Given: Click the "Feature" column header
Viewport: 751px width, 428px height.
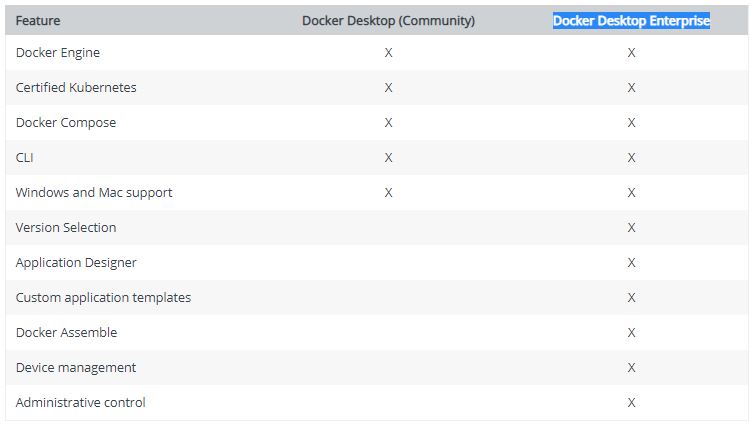Looking at the screenshot, I should [38, 20].
